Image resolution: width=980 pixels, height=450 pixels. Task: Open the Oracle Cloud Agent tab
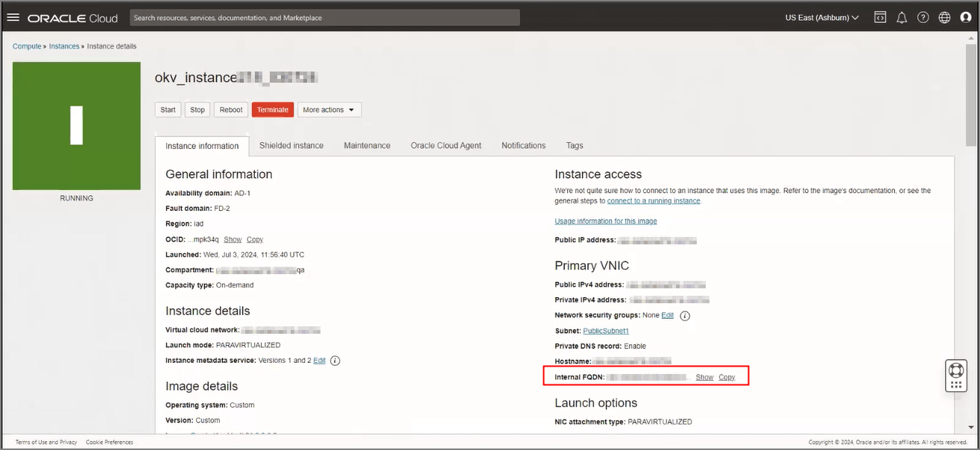pos(446,145)
